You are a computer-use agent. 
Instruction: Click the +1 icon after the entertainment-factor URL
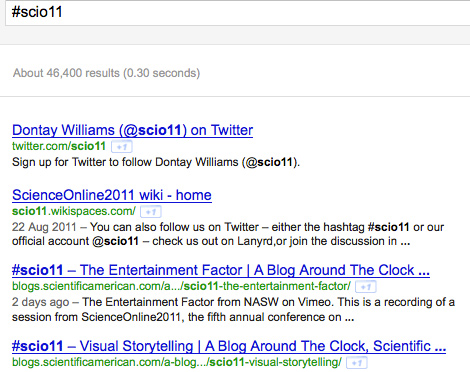point(366,287)
